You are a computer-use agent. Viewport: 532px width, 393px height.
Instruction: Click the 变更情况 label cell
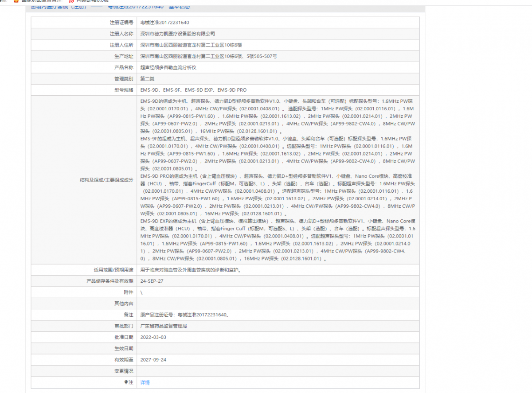[x=84, y=371]
